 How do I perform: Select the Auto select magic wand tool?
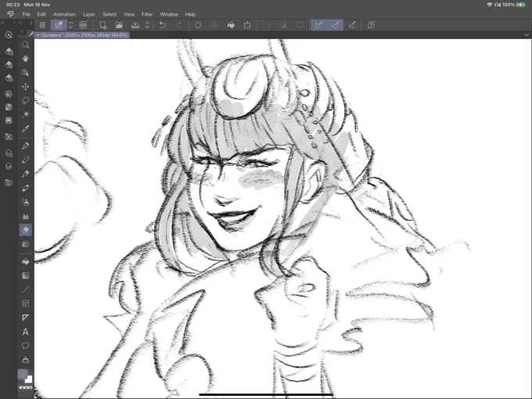pyautogui.click(x=26, y=115)
